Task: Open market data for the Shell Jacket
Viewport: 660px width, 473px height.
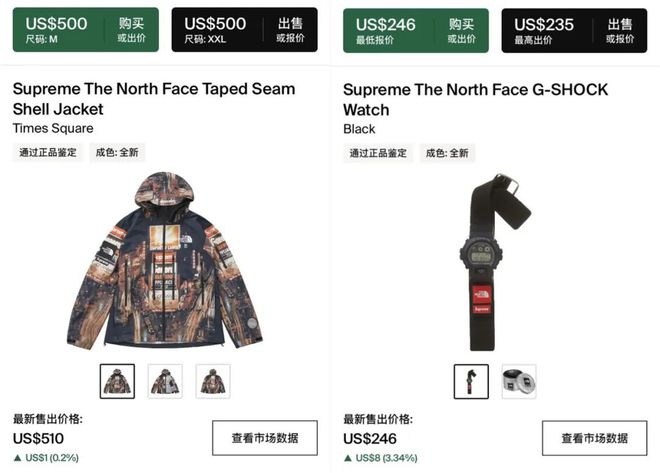Action: (265, 438)
